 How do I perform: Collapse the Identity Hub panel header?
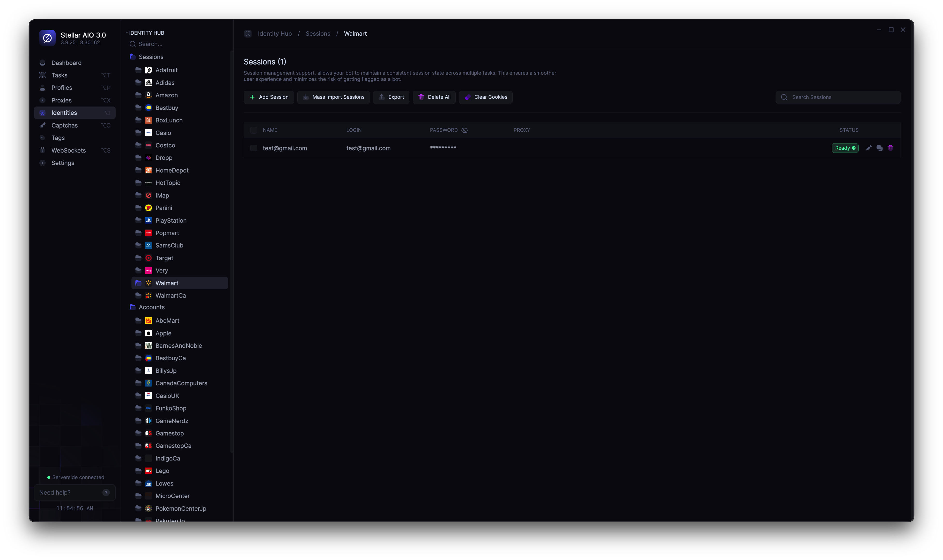click(x=145, y=33)
